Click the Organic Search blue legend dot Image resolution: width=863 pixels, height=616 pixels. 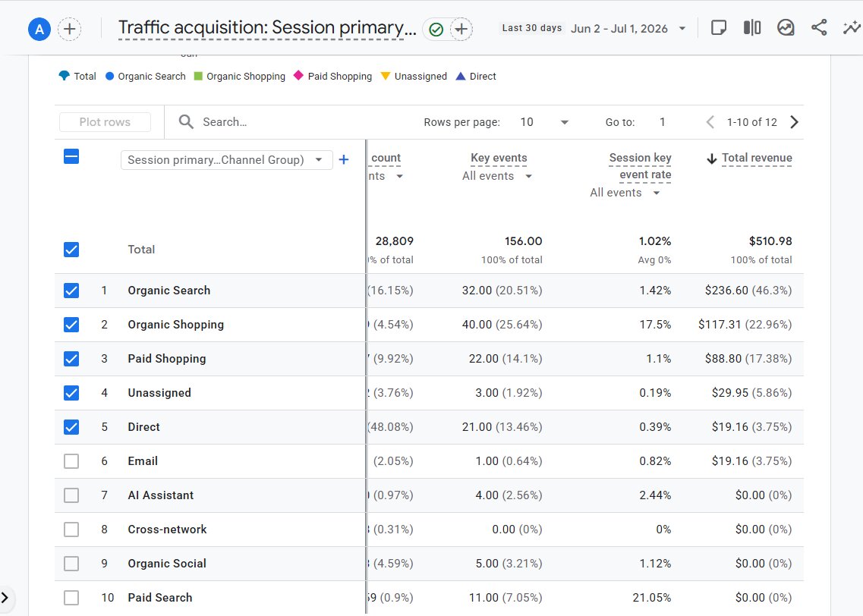[109, 76]
